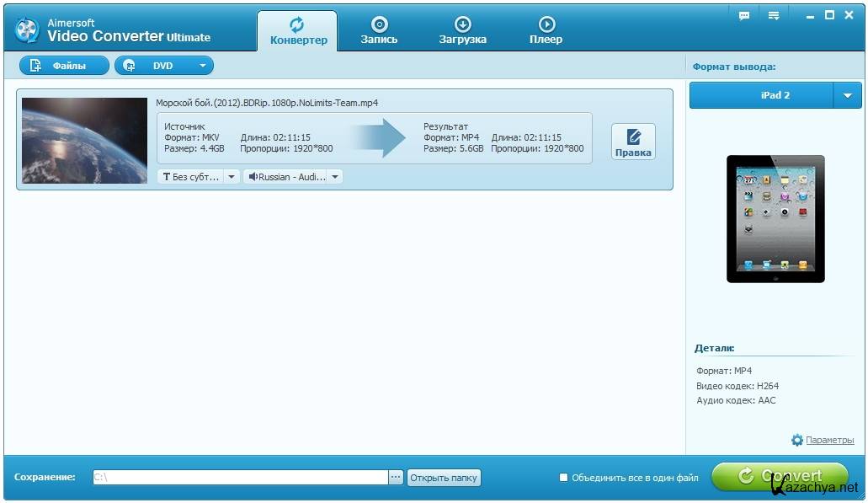Click the Правка edit pencil button

[633, 142]
